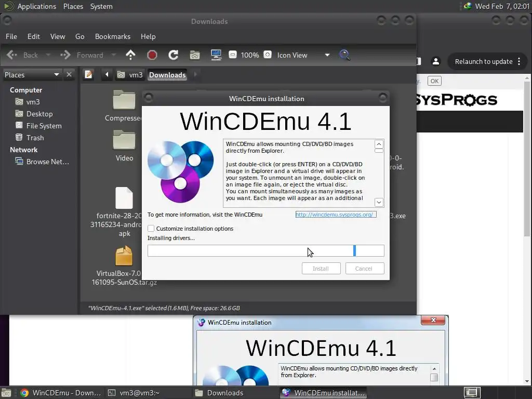Close the Places side pane

click(69, 74)
